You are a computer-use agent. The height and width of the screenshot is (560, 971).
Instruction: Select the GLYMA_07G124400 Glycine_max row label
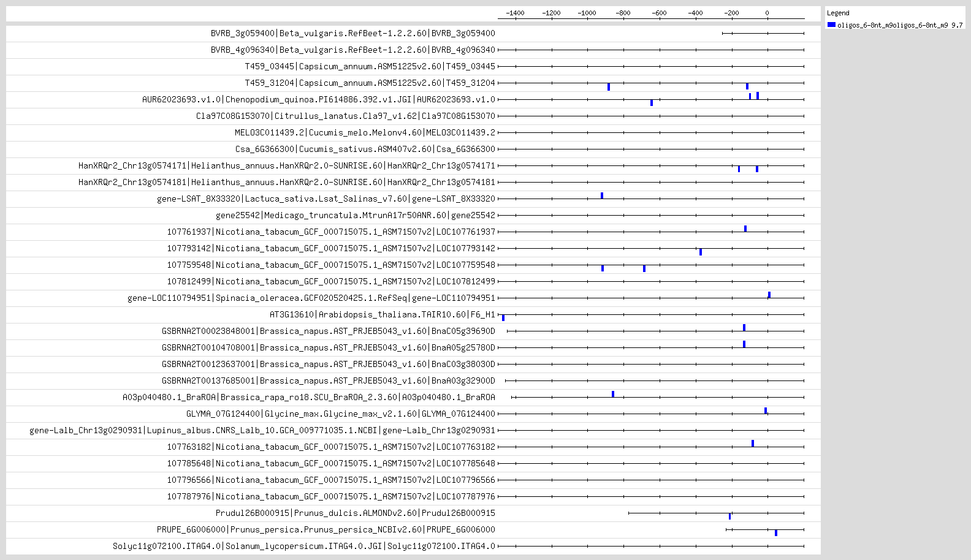click(x=341, y=414)
